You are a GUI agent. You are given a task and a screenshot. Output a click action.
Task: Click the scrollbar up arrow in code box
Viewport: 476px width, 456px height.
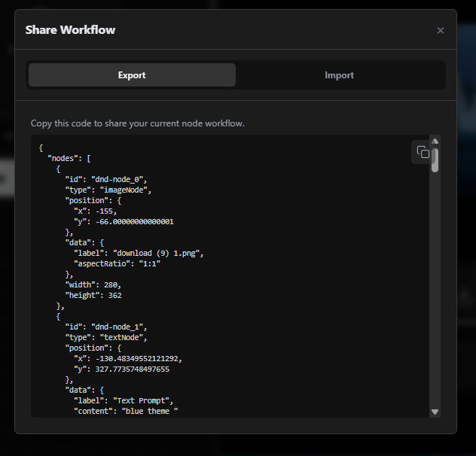tap(435, 141)
